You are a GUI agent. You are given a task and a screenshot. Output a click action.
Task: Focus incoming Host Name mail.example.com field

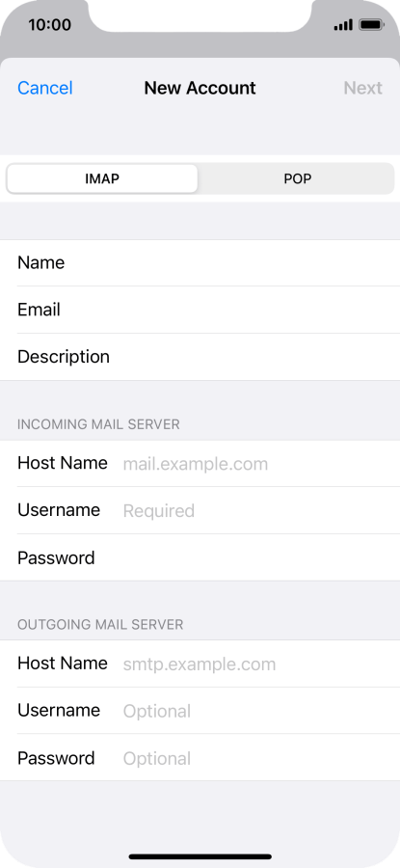point(200,463)
